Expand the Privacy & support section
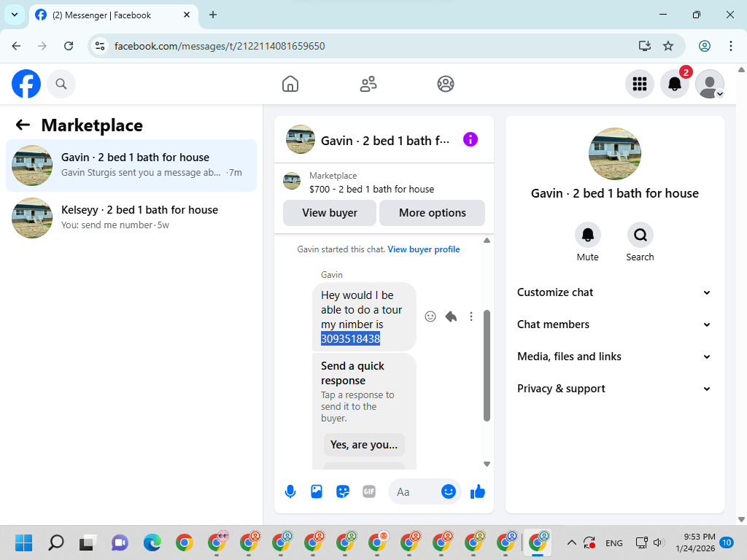Viewport: 747px width, 560px height. (614, 389)
